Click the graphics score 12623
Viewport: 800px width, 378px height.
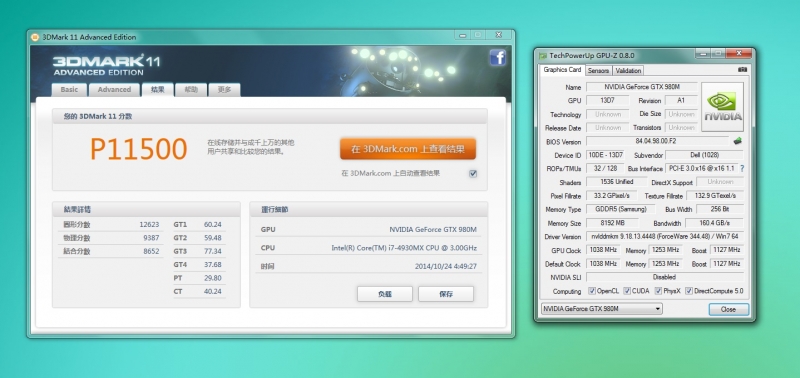point(149,224)
